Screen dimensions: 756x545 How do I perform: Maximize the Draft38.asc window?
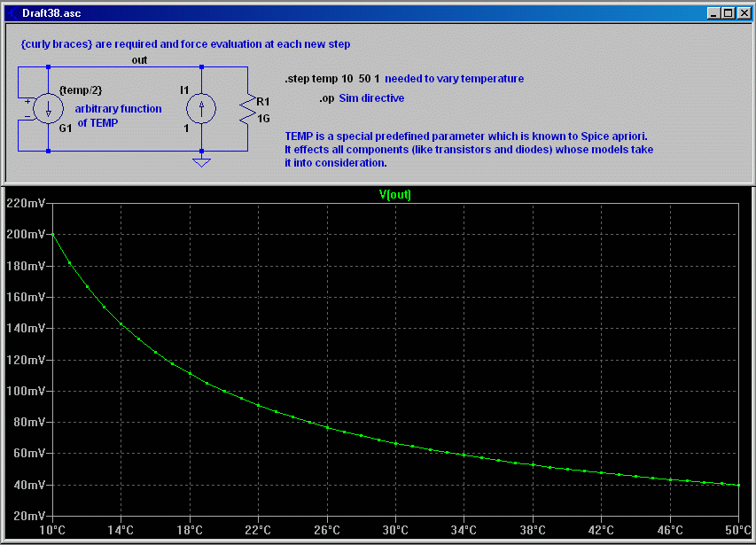[x=728, y=13]
